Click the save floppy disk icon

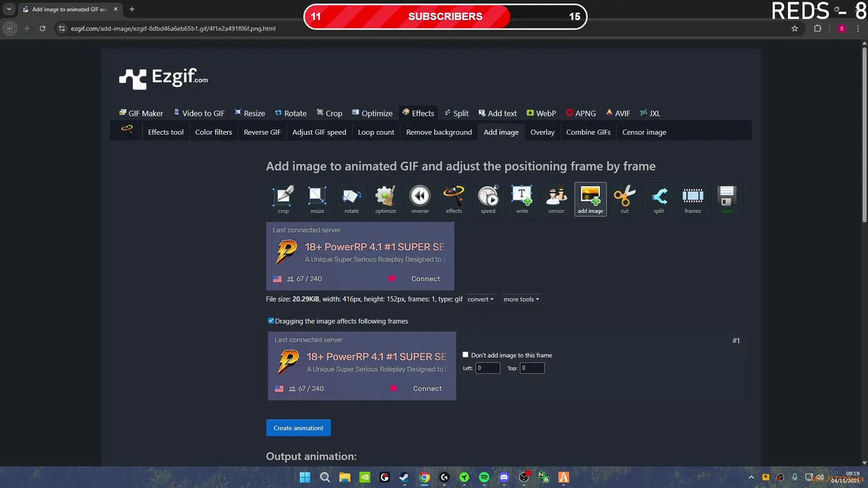[x=727, y=196]
